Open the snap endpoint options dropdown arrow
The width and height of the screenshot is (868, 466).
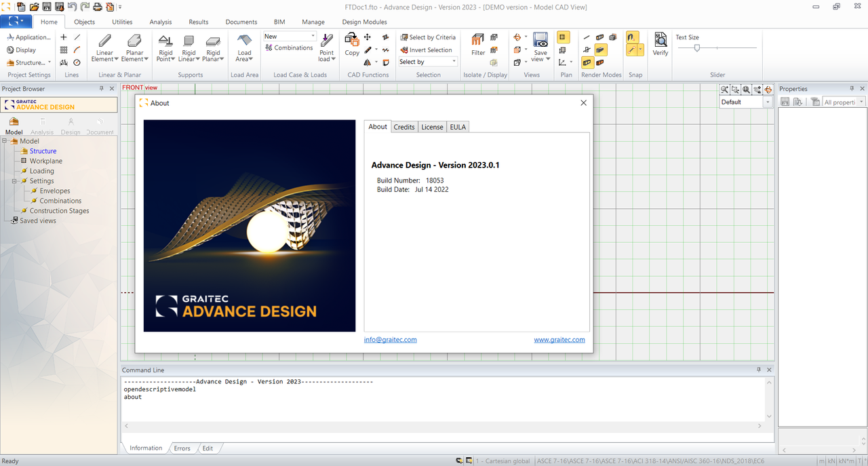tap(640, 50)
